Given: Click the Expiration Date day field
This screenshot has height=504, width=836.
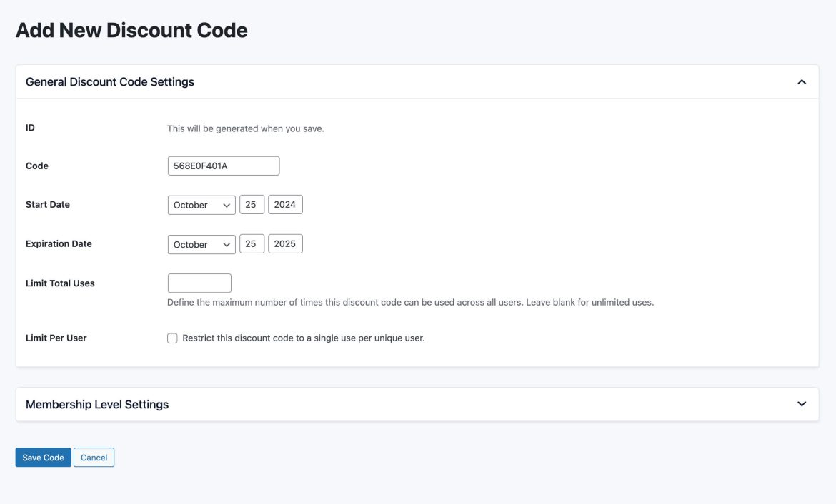Looking at the screenshot, I should point(251,243).
